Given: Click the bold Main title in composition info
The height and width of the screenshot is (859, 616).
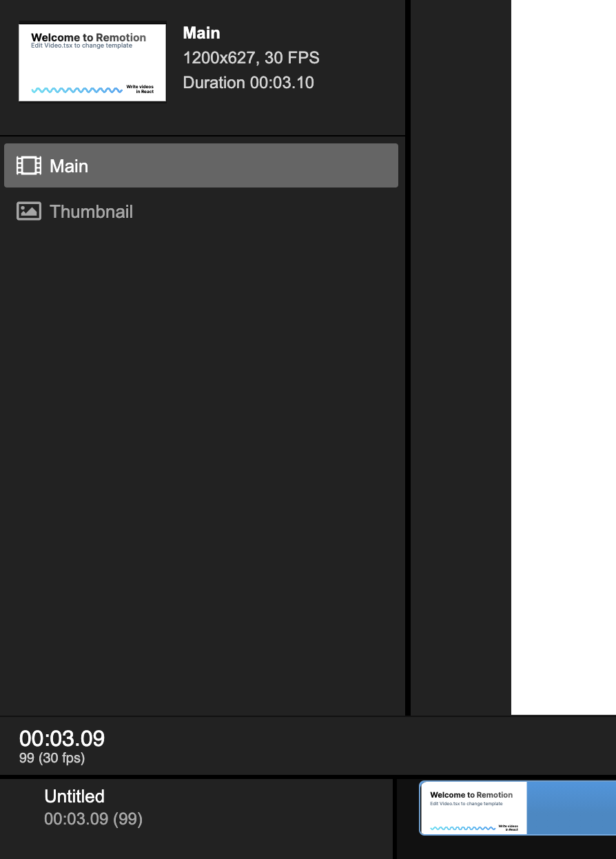Looking at the screenshot, I should (x=202, y=33).
